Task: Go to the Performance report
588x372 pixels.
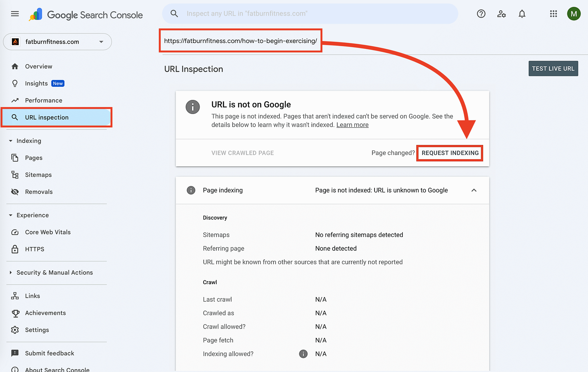Action: coord(43,101)
